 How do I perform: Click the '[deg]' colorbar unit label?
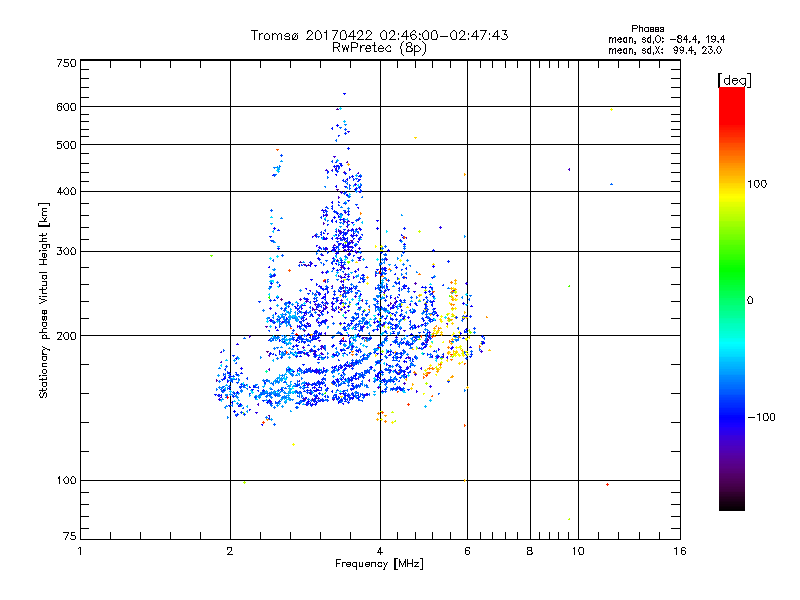point(734,80)
